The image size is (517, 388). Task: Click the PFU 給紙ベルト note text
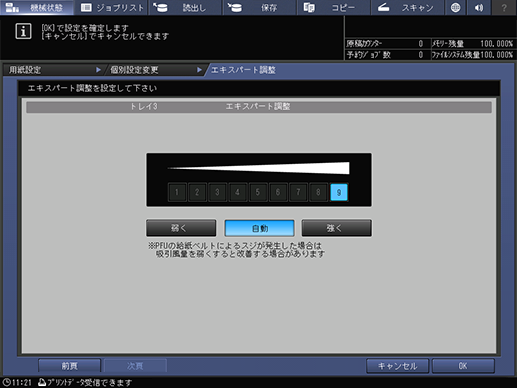click(x=236, y=250)
